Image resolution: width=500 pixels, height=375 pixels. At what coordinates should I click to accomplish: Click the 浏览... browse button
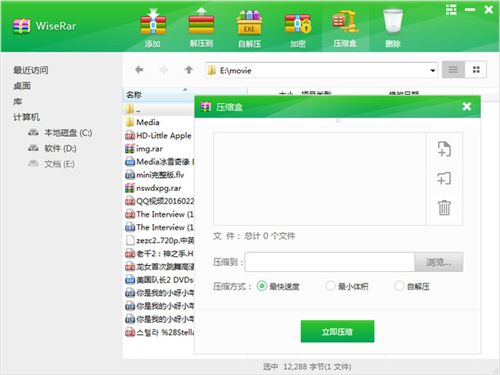click(439, 262)
